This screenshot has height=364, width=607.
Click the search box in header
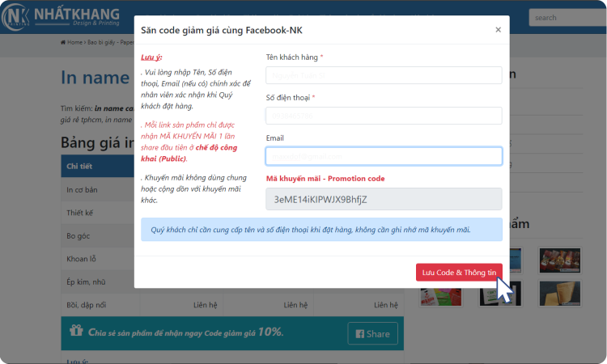coord(567,18)
